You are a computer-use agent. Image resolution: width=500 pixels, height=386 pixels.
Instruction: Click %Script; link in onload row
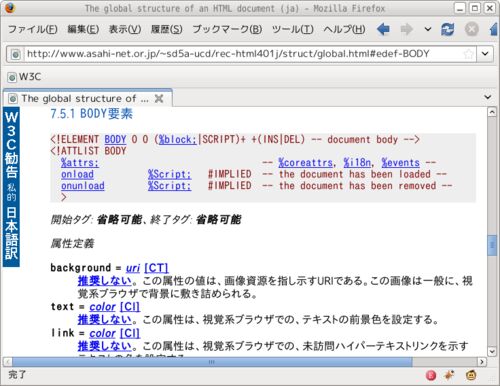point(169,174)
